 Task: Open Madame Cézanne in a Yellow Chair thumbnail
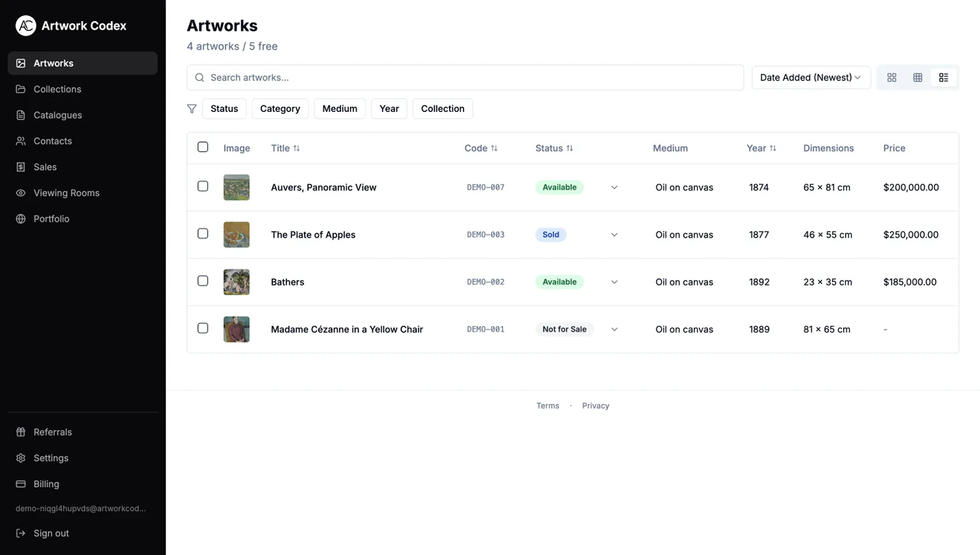point(237,330)
